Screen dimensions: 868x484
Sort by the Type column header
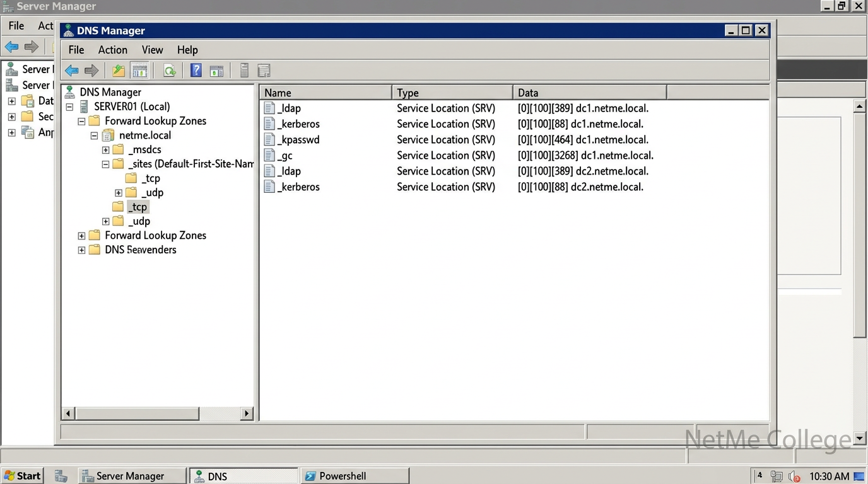click(x=452, y=93)
